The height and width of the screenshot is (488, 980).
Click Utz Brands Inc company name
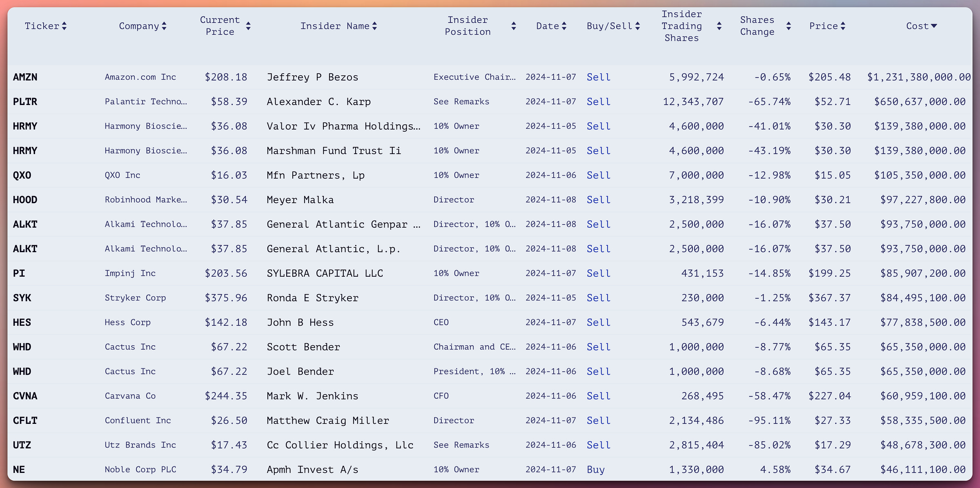(140, 445)
